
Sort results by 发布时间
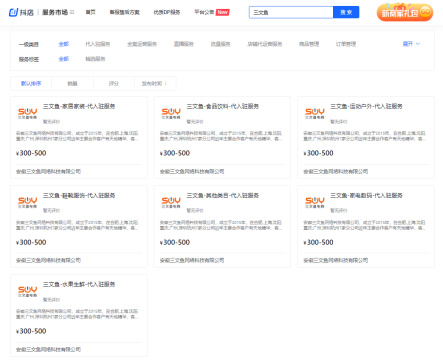(154, 84)
